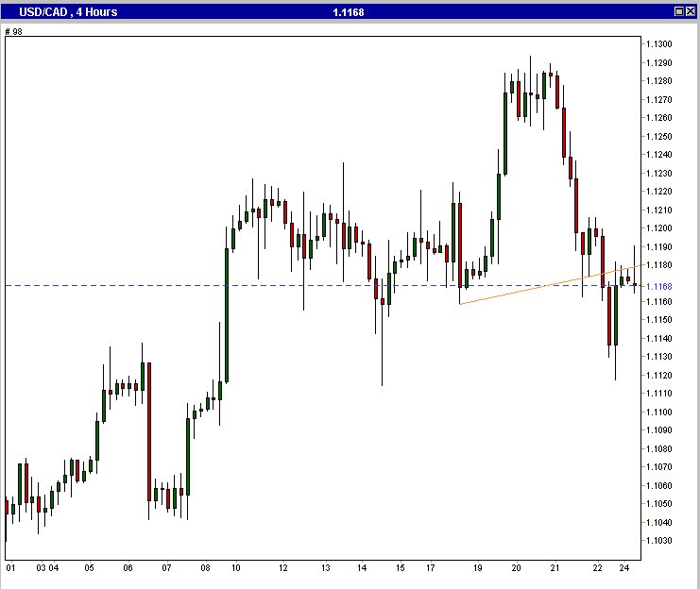Click the 1.1250 price axis label

point(659,137)
